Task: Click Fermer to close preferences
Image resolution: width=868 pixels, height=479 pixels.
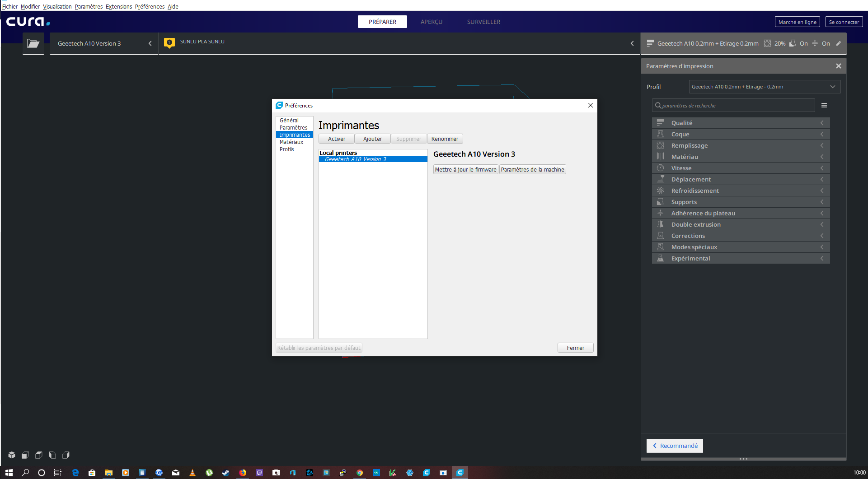Action: pyautogui.click(x=576, y=348)
